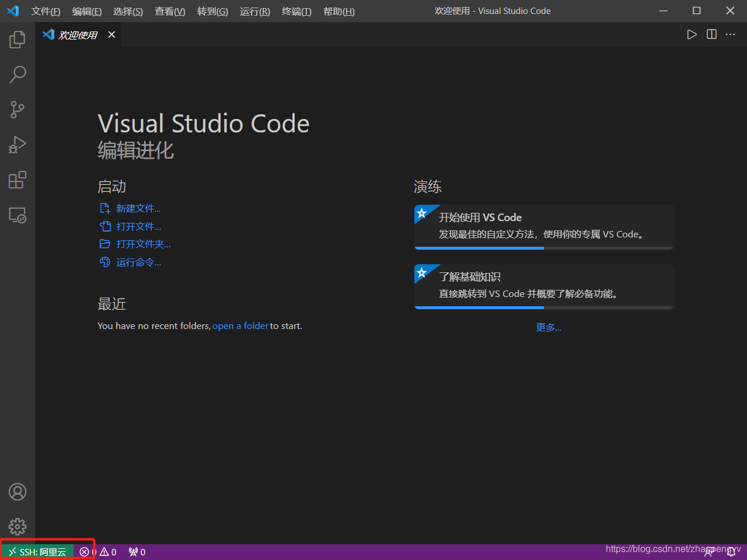Click the 打开文件夹... link
This screenshot has width=747, height=560.
coord(144,244)
